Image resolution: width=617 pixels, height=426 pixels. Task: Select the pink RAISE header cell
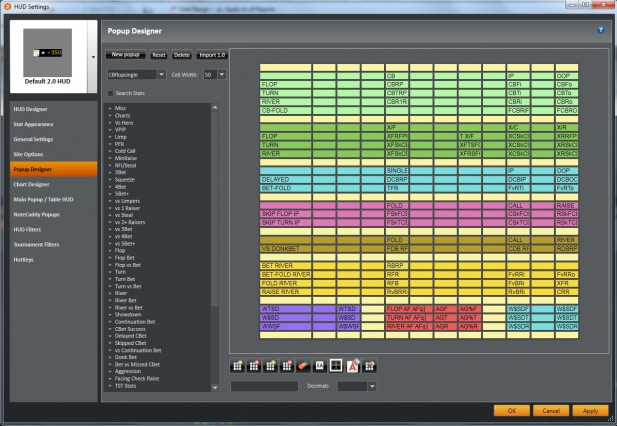[x=567, y=205]
